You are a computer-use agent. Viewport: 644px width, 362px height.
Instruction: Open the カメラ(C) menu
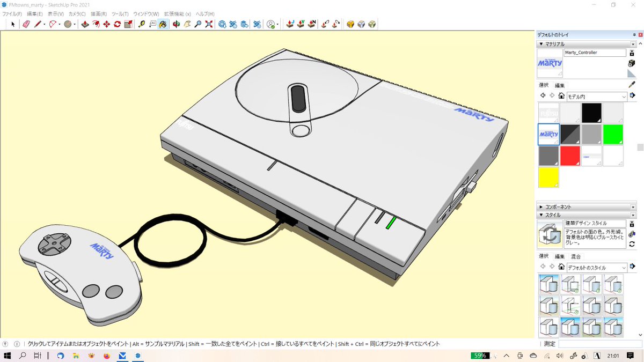77,13
